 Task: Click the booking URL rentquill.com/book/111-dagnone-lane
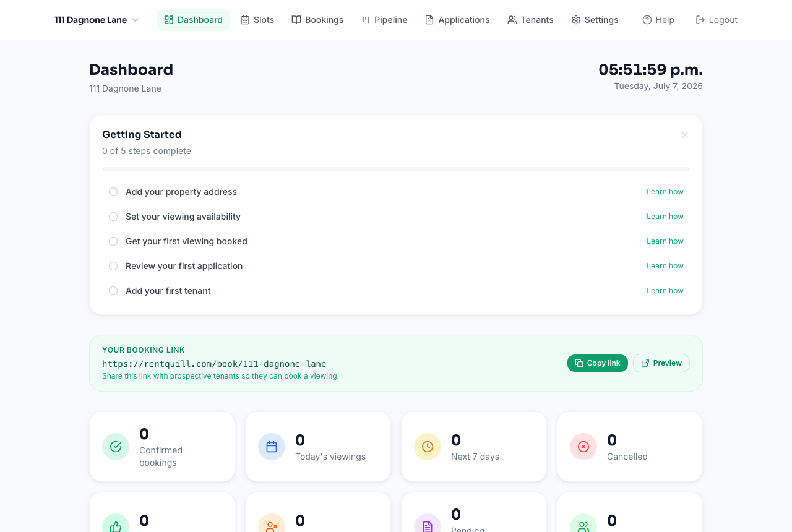[214, 364]
